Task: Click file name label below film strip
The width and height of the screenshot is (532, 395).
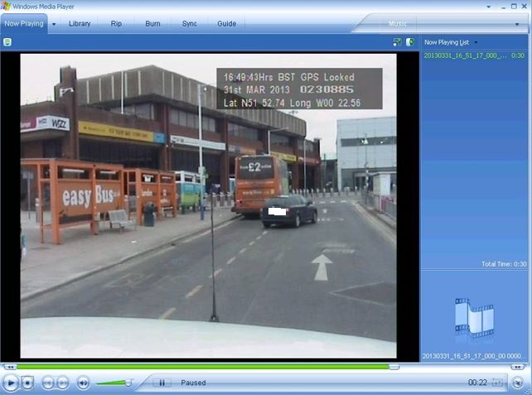Action: (472, 356)
